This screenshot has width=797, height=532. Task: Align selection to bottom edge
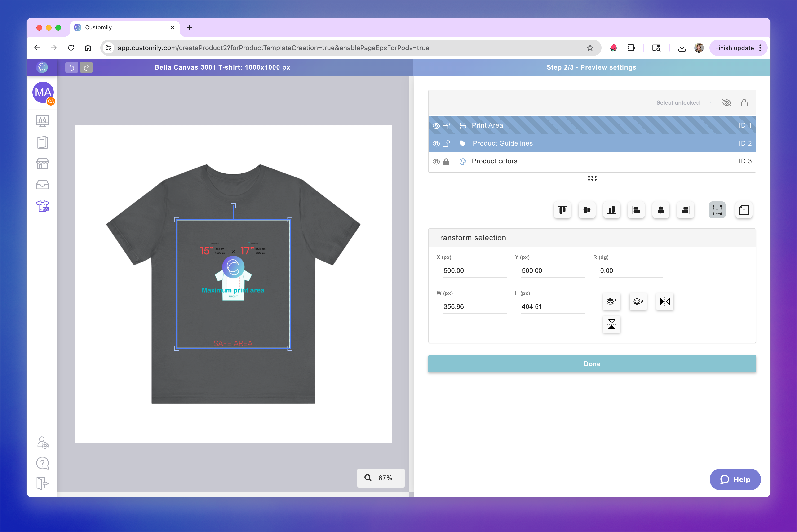tap(611, 210)
